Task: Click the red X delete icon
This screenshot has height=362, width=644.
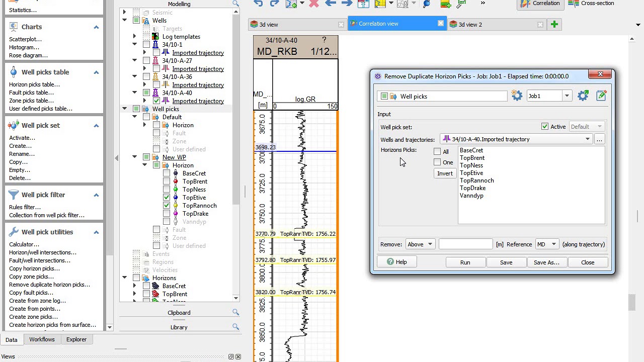Action: (x=314, y=4)
